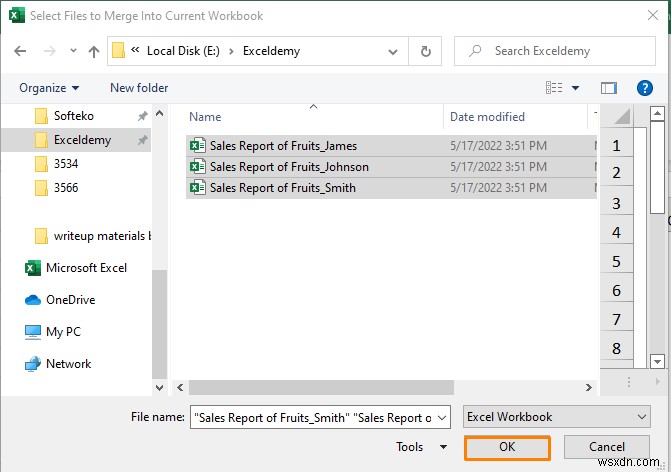Click the New folder button
The width and height of the screenshot is (671, 472).
[139, 88]
